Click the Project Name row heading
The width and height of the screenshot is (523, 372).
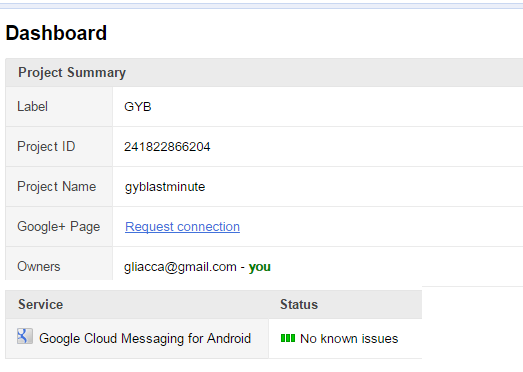pyautogui.click(x=56, y=187)
